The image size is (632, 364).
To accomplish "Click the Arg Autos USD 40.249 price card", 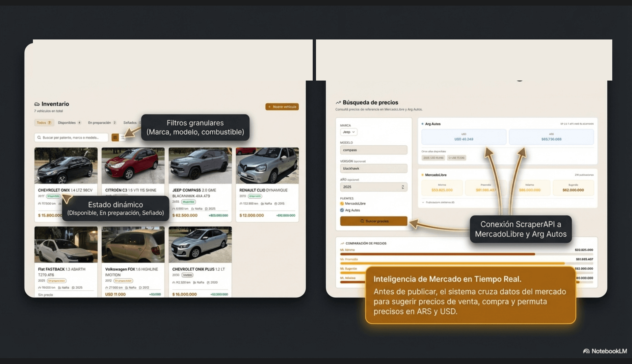I will click(464, 137).
